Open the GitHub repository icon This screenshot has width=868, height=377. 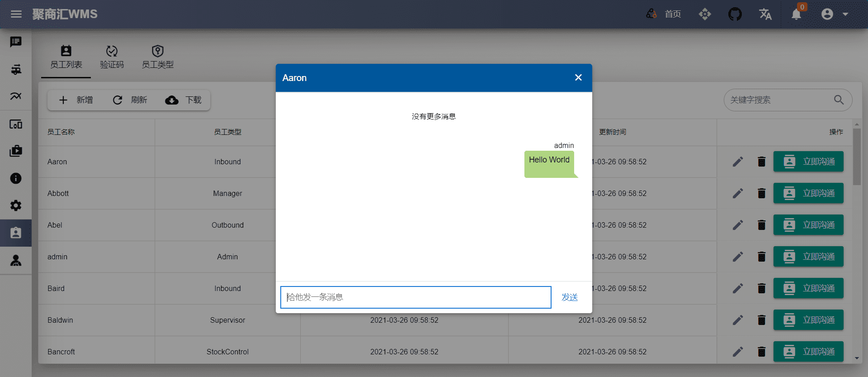[735, 14]
